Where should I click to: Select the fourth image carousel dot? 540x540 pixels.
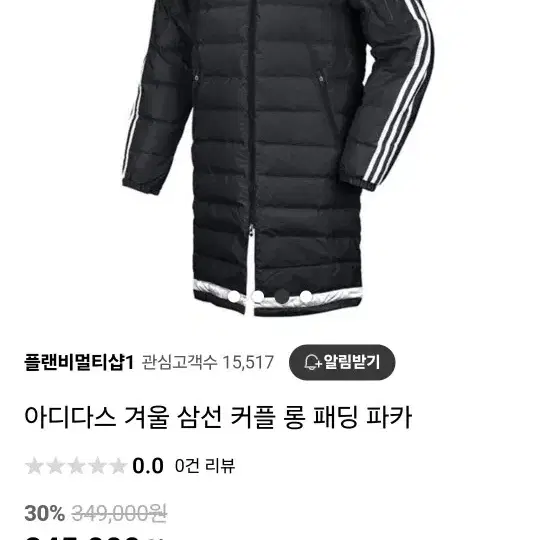306,296
